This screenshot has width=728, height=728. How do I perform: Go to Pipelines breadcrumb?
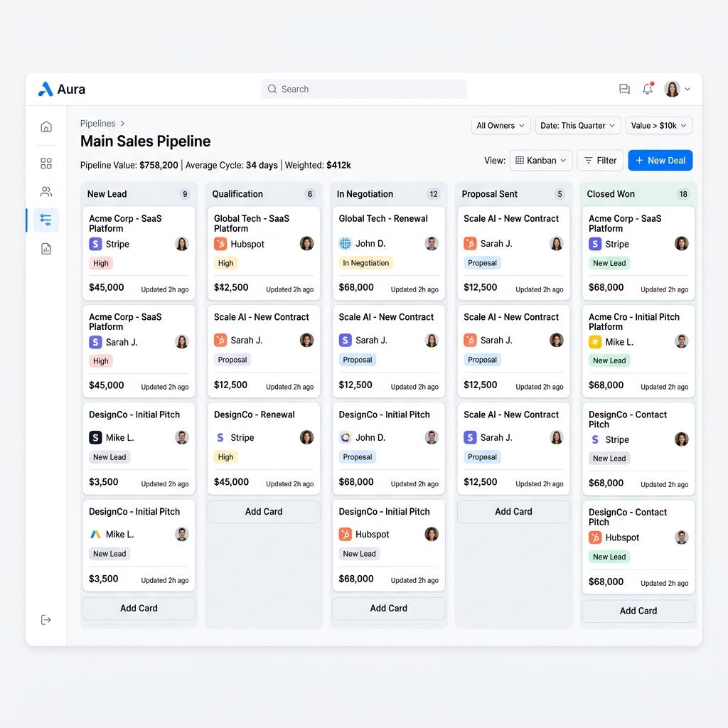97,124
